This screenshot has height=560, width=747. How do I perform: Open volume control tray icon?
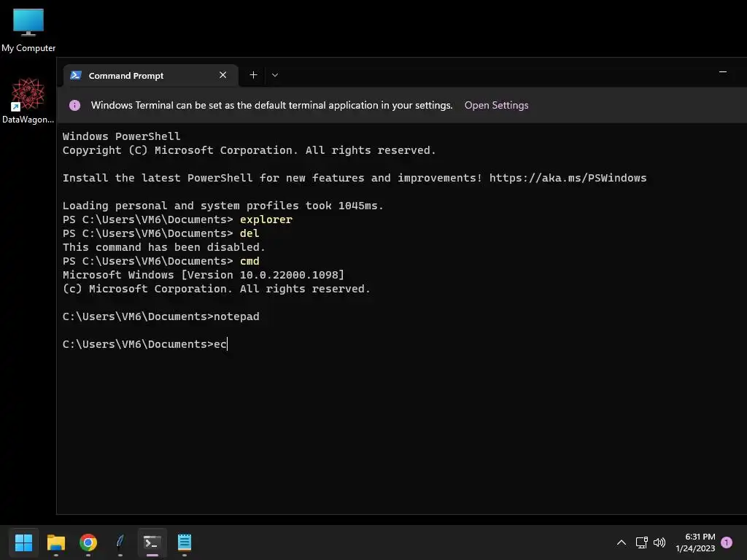(659, 542)
